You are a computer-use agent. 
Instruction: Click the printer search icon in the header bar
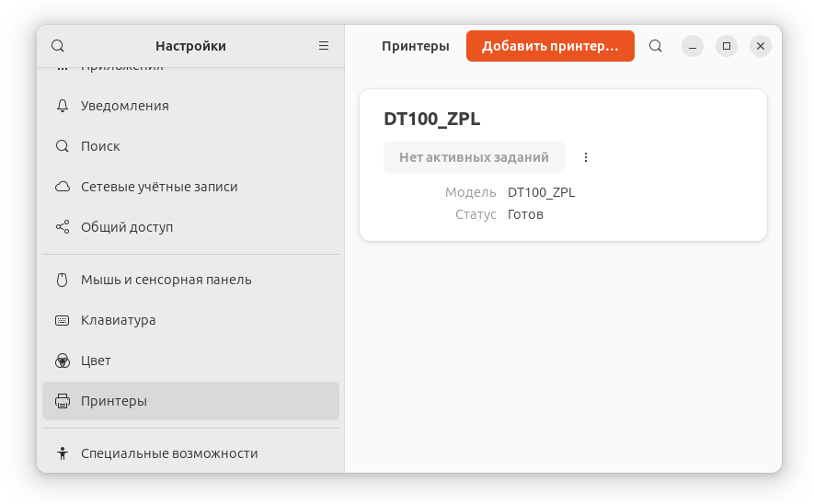[656, 46]
